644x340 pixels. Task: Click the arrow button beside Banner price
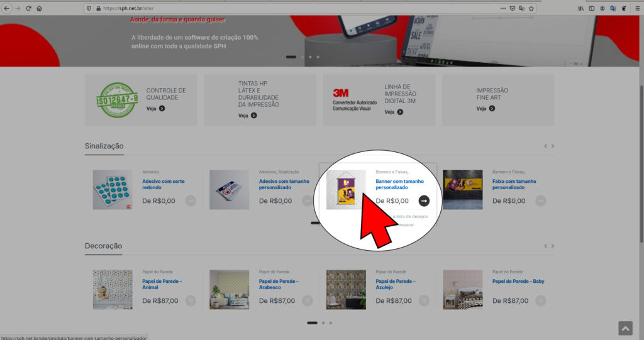[x=424, y=200]
